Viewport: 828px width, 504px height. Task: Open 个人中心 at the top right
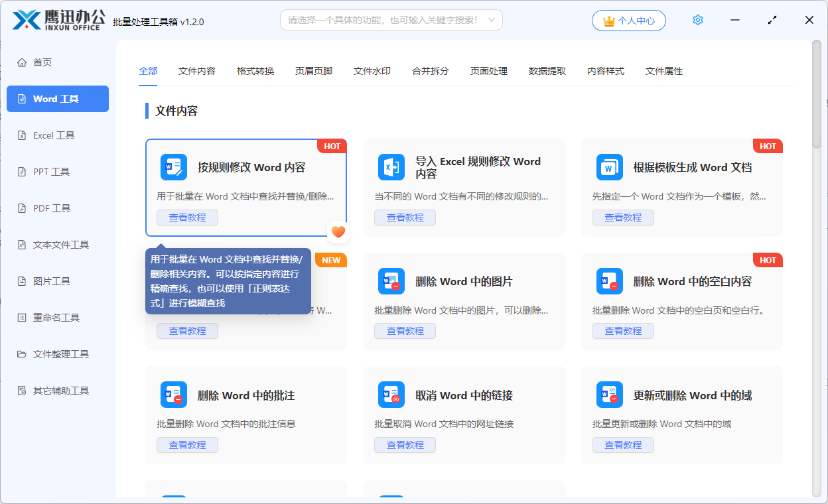628,20
